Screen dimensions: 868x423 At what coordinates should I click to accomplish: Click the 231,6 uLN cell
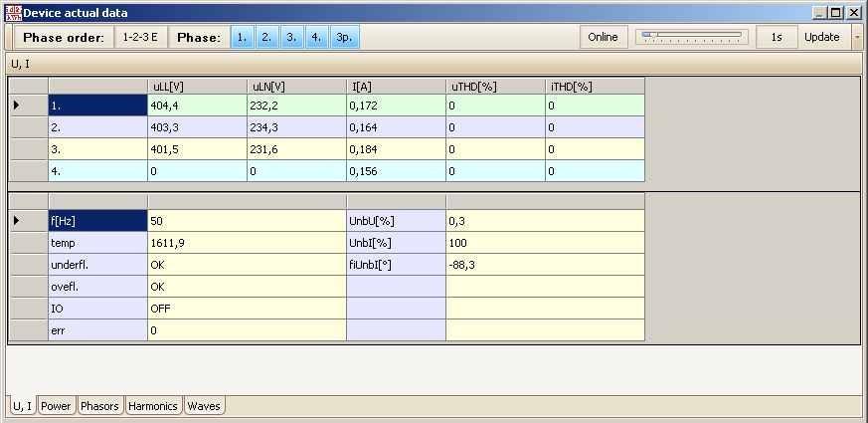[x=296, y=149]
